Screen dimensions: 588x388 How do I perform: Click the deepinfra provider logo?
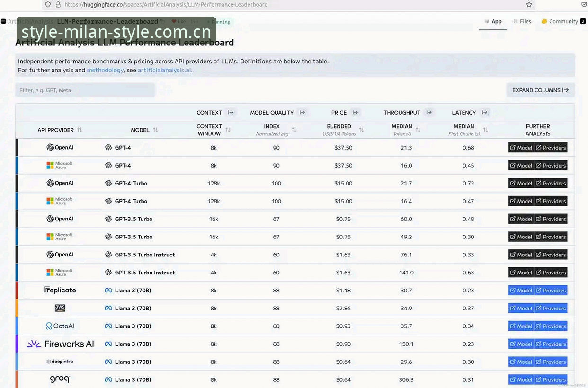60,362
